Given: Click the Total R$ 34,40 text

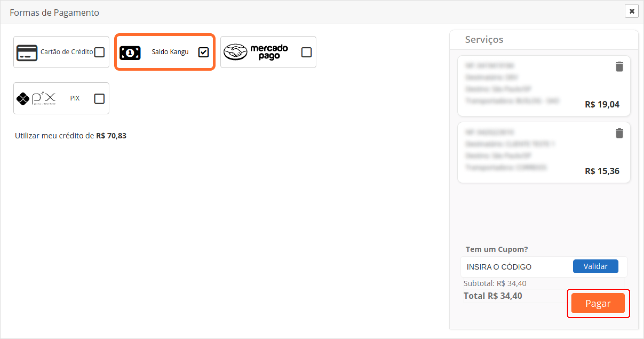Looking at the screenshot, I should click(493, 296).
